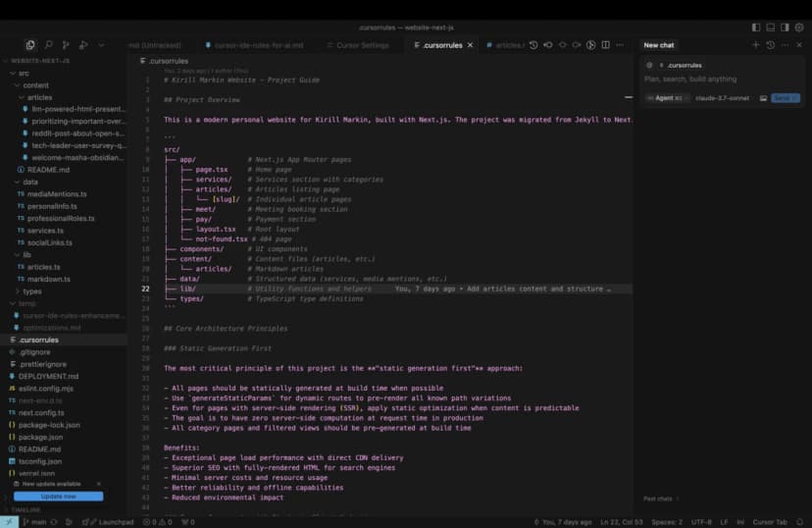
Task: Click the Update now button
Action: click(x=58, y=496)
